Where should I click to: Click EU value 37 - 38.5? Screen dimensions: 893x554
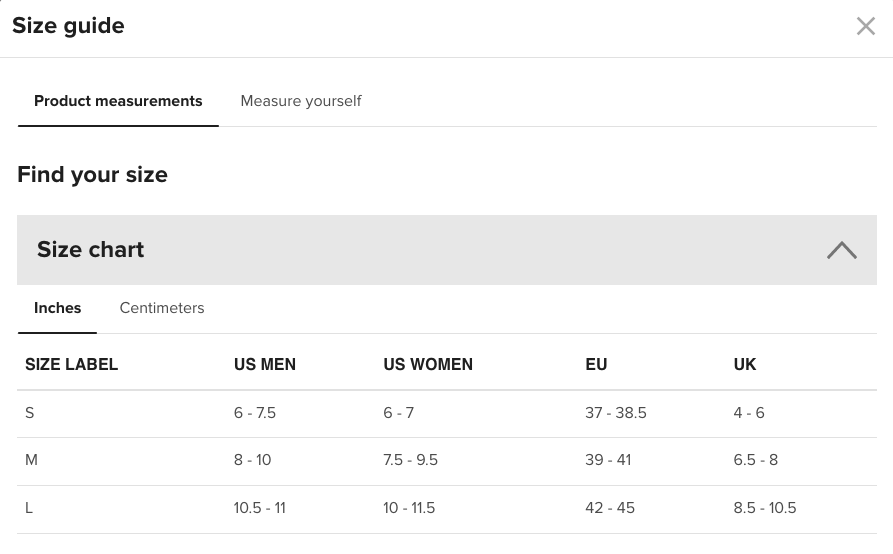(x=616, y=413)
